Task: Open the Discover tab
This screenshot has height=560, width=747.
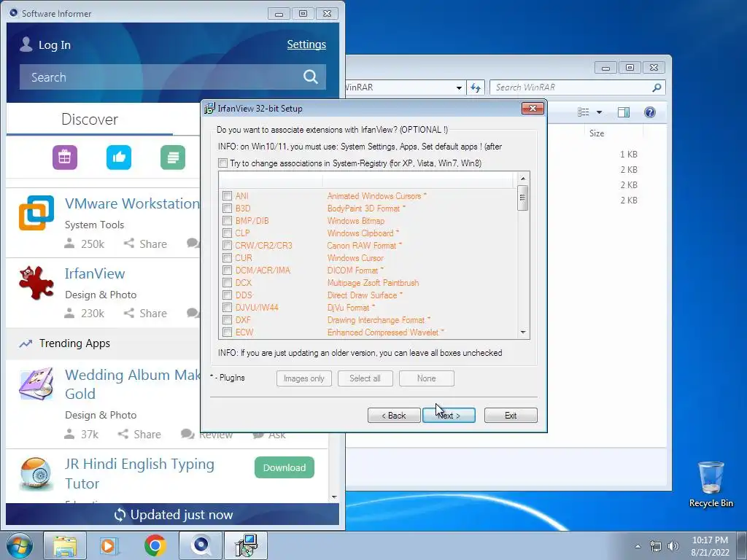Action: [x=90, y=119]
